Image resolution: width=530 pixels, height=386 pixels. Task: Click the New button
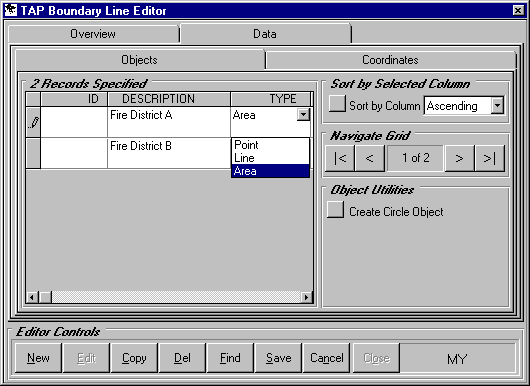tap(38, 358)
